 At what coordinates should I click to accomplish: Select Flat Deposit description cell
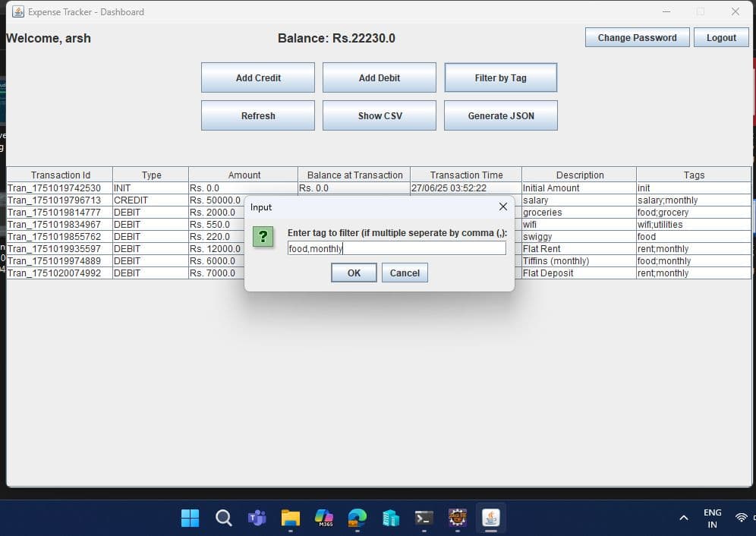[x=580, y=273]
